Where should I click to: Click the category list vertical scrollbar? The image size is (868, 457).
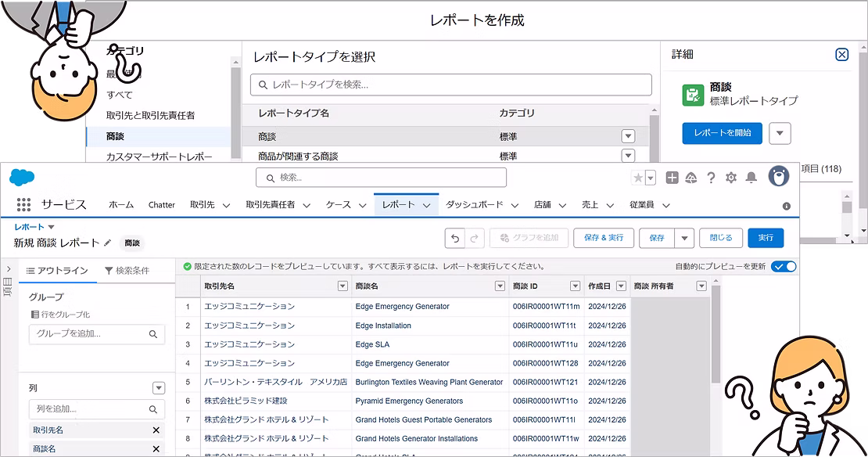(x=236, y=111)
